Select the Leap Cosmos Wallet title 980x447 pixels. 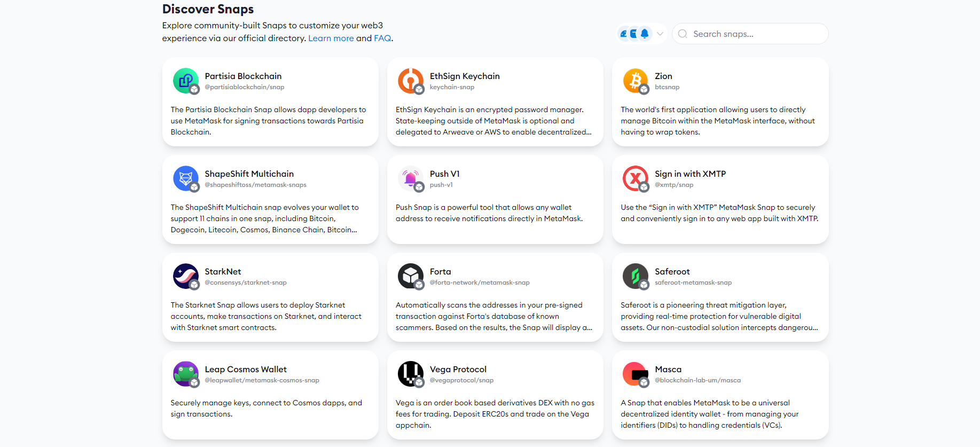pos(246,369)
